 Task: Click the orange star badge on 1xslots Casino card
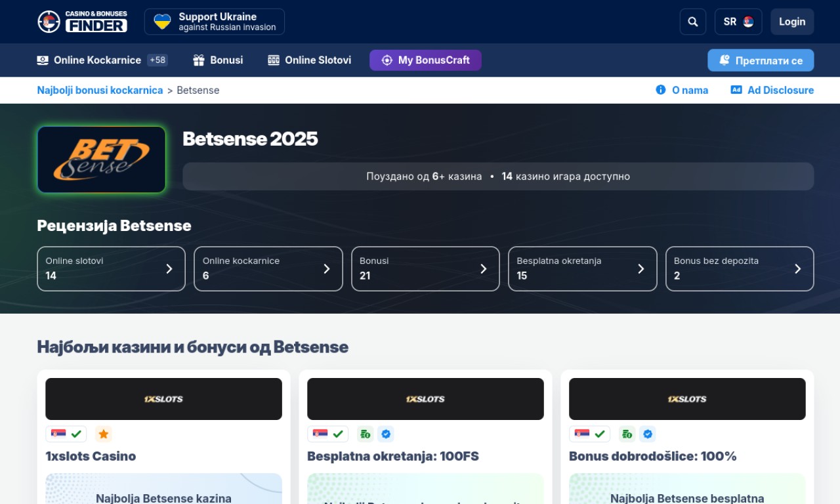103,434
